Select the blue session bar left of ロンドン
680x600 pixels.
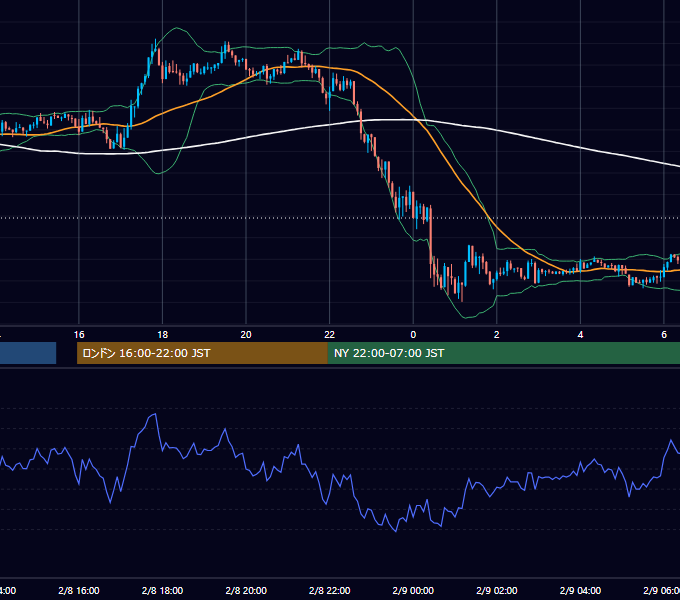28,353
